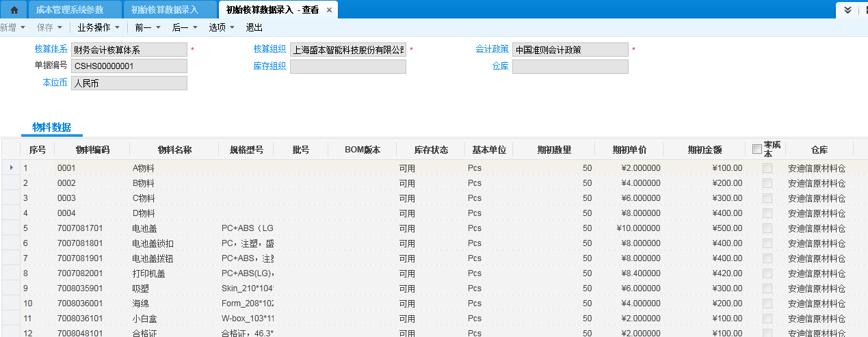Click 退出 to exit the form
The width and height of the screenshot is (868, 337).
click(x=254, y=27)
